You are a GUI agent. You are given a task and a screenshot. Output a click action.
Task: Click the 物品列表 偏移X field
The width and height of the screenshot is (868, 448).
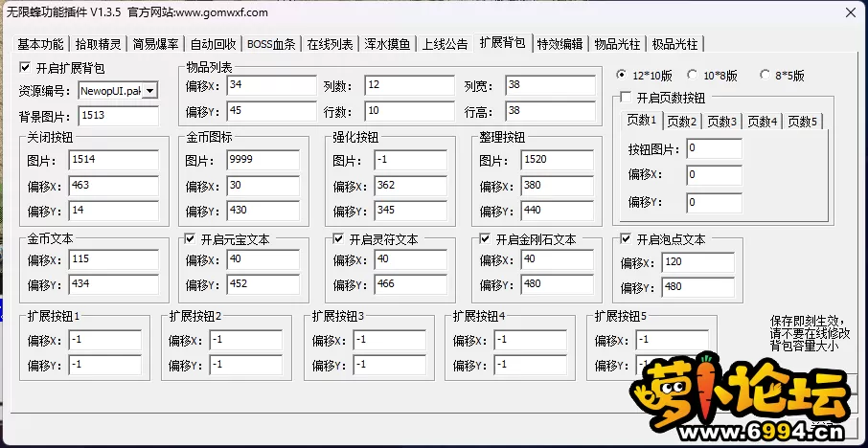[272, 85]
